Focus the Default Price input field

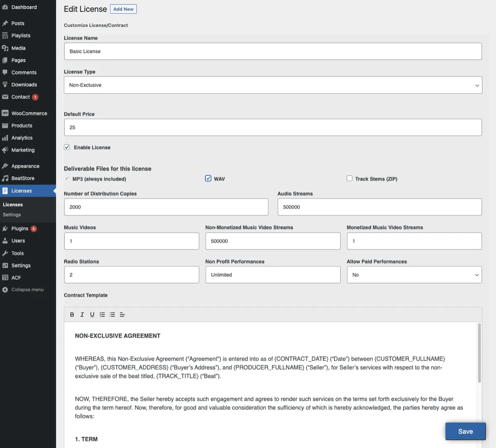[273, 127]
